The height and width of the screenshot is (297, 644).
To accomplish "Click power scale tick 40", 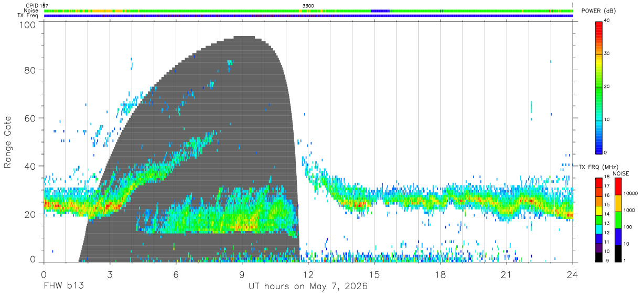I will click(x=607, y=21).
